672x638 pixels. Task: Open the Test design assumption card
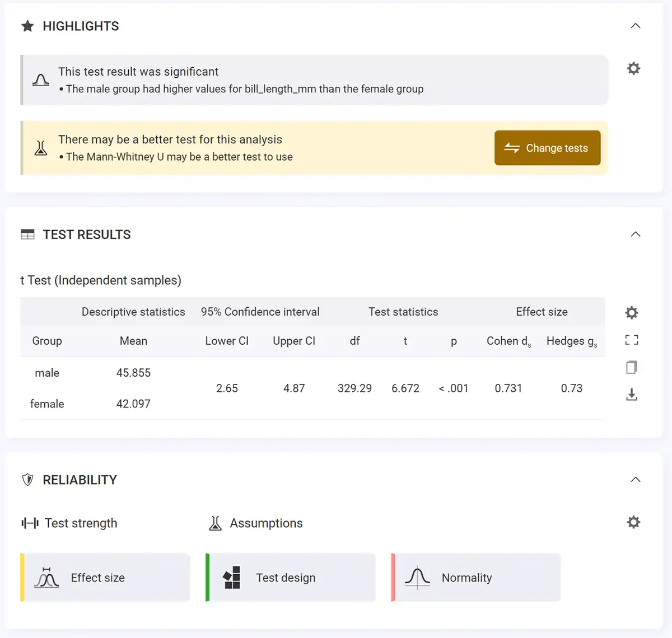click(291, 578)
